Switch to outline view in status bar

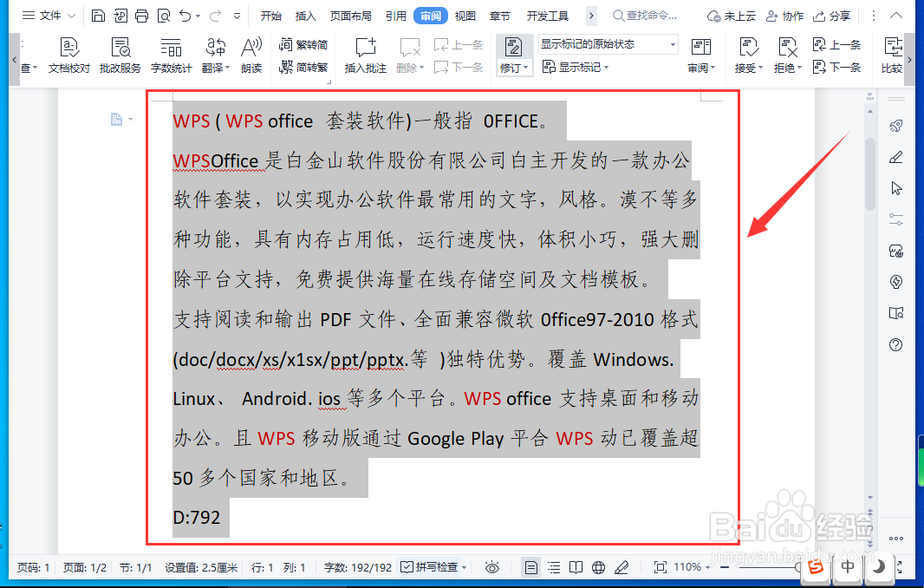[553, 567]
